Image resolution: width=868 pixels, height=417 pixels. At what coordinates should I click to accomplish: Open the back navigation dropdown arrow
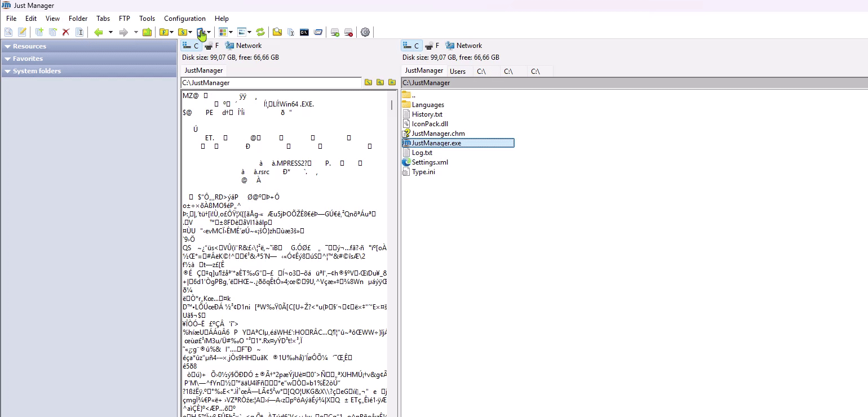tap(110, 32)
